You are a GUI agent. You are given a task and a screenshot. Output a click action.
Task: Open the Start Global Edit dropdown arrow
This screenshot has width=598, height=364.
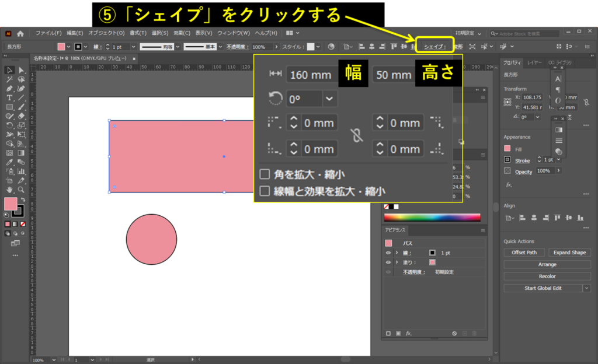coord(586,288)
